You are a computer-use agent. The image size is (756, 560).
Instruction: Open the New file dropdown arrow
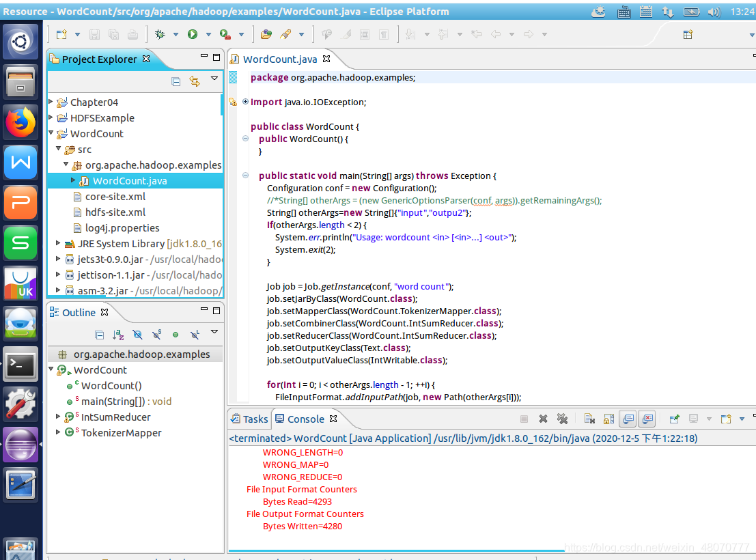click(77, 34)
